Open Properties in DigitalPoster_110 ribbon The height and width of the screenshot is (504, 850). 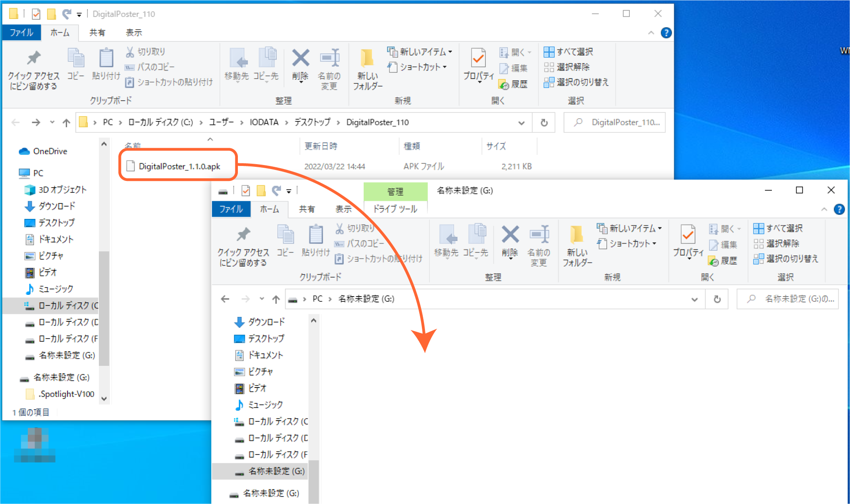(479, 65)
